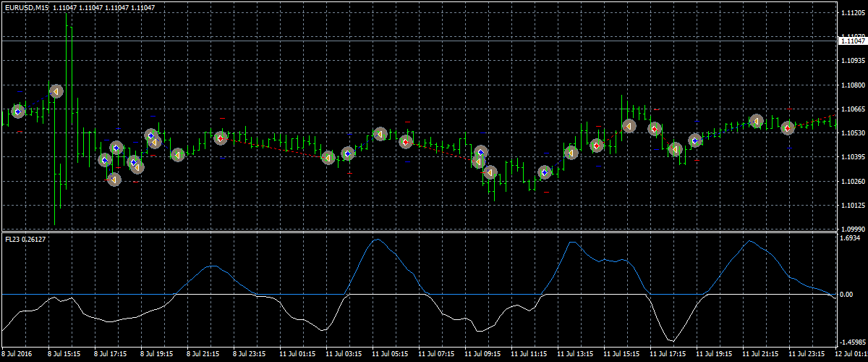Click the current price label 1.11047 on price axis
Viewport: 868px width, 362px height.
coord(852,42)
